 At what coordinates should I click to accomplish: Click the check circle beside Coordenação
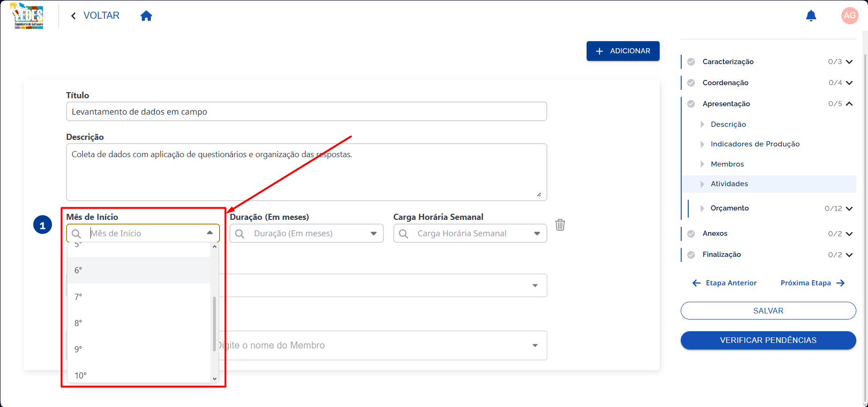point(691,83)
